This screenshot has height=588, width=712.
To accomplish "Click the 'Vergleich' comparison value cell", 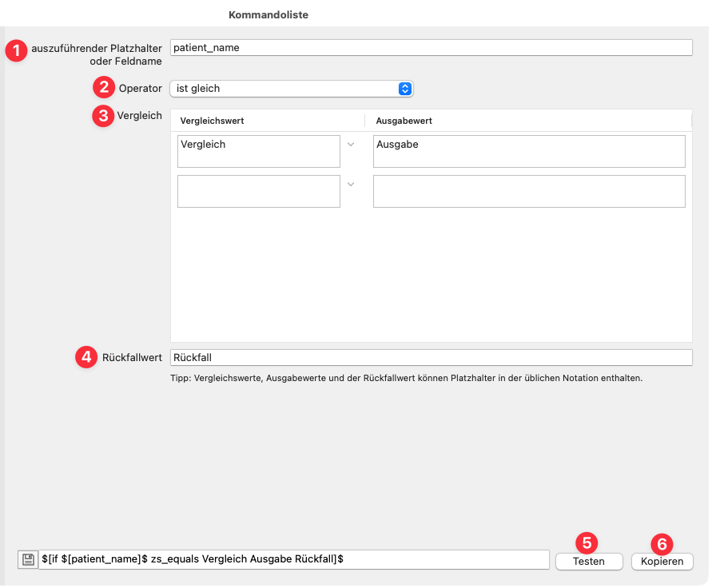I will point(259,151).
